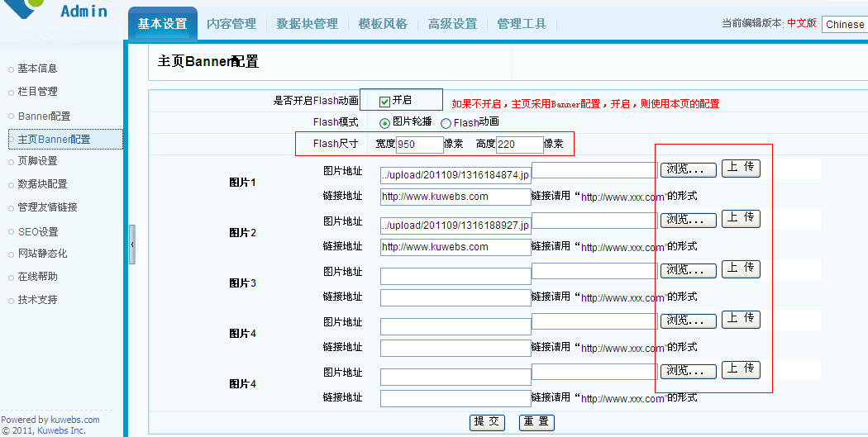
Task: Open 在线帮助 in the sidebar
Action: [37, 277]
